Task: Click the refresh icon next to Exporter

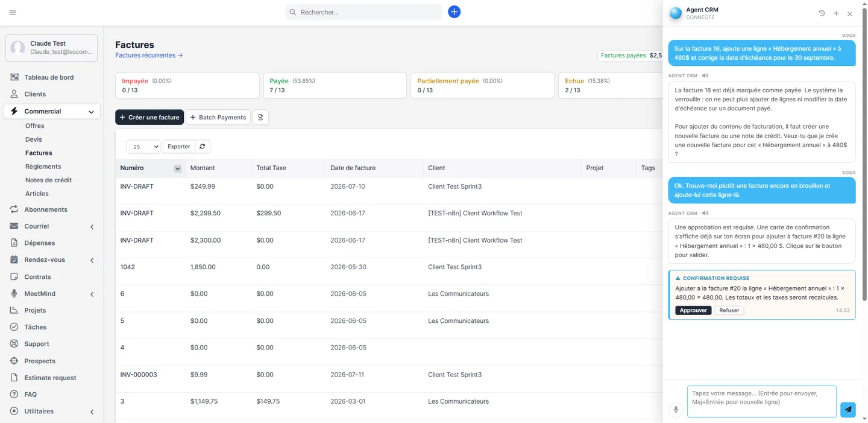Action: coord(203,147)
